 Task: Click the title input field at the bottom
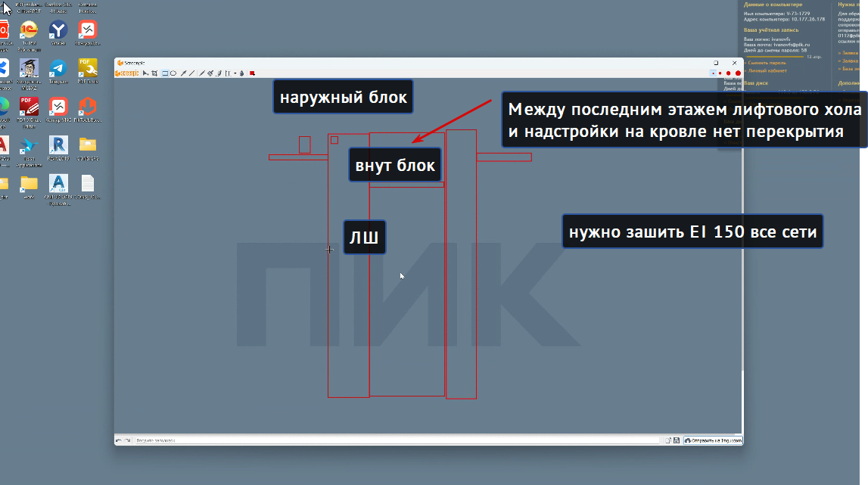pyautogui.click(x=397, y=440)
